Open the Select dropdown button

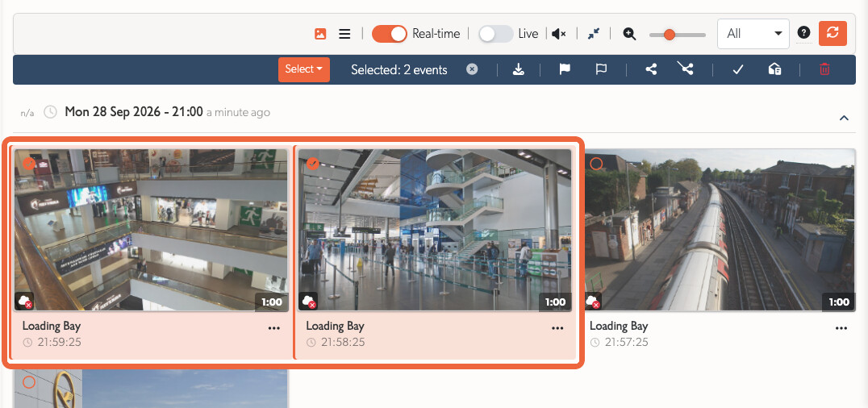click(x=304, y=69)
